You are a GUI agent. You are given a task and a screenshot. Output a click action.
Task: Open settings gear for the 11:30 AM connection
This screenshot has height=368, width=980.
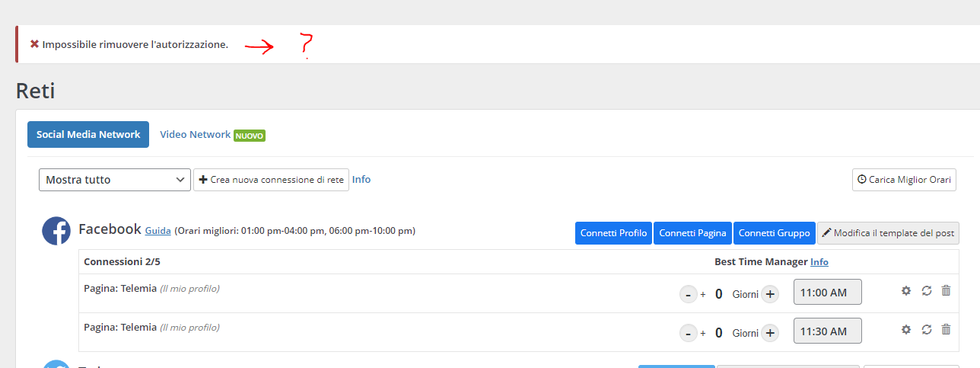pyautogui.click(x=906, y=329)
